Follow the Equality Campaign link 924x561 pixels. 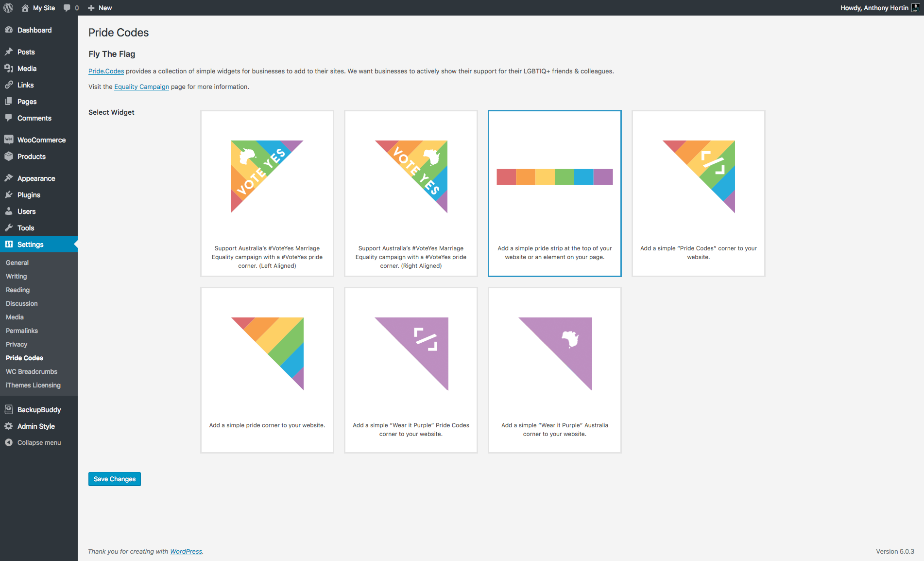141,87
